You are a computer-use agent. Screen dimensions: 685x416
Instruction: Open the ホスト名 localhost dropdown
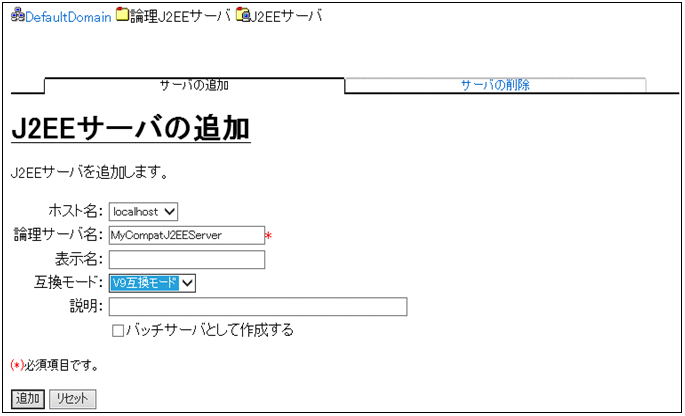tap(143, 212)
